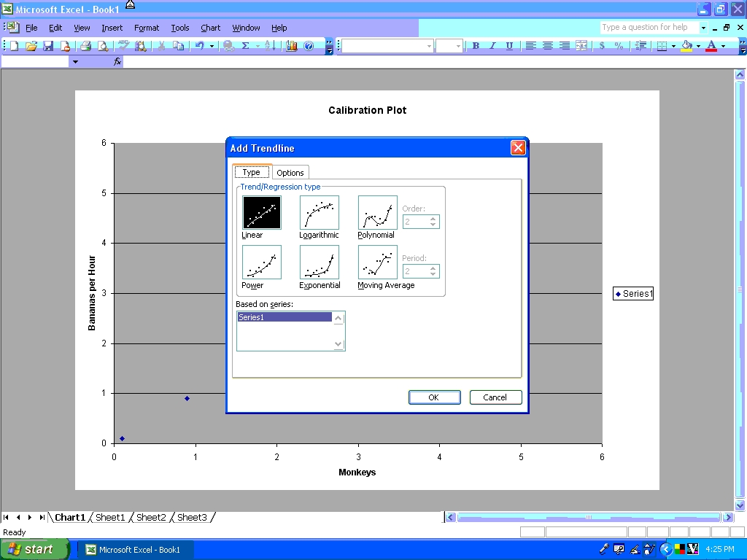The height and width of the screenshot is (560, 747).
Task: Select Series1 in the series list
Action: (285, 317)
